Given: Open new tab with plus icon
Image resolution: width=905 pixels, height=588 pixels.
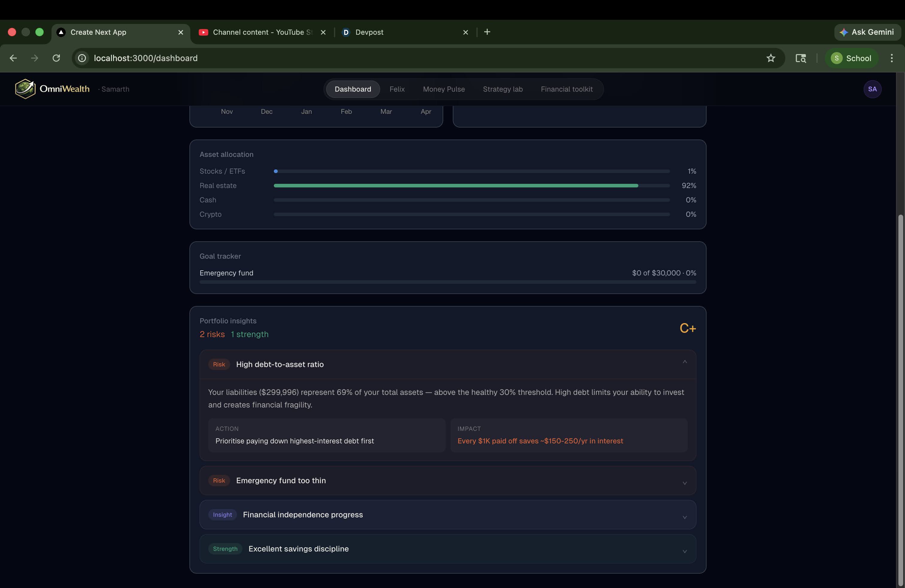Looking at the screenshot, I should [487, 32].
